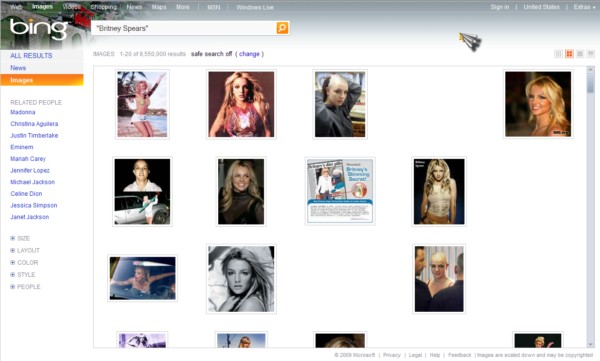Open the More menu in top bar
600x361 pixels.
click(x=183, y=7)
